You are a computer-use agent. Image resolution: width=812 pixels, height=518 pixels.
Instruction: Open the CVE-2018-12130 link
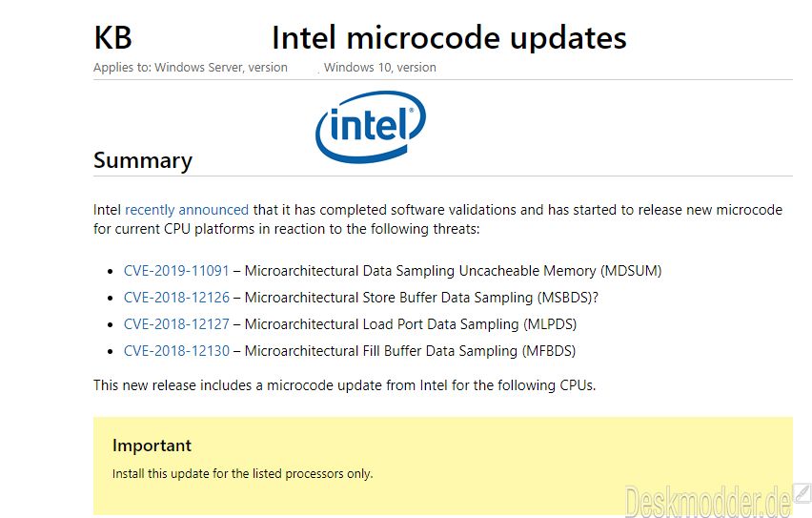tap(176, 351)
